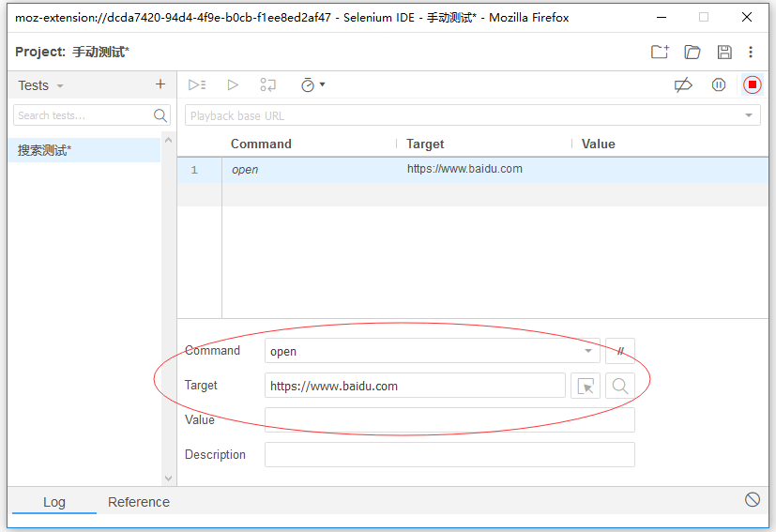
Task: Run the current test
Action: (x=233, y=85)
